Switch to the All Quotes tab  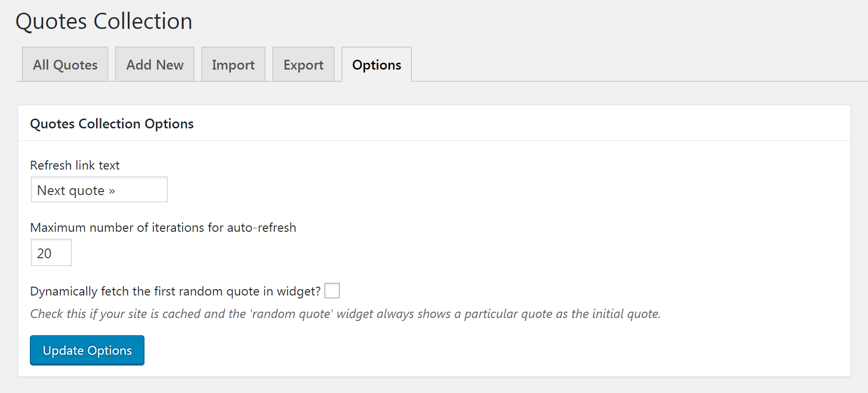pyautogui.click(x=65, y=64)
